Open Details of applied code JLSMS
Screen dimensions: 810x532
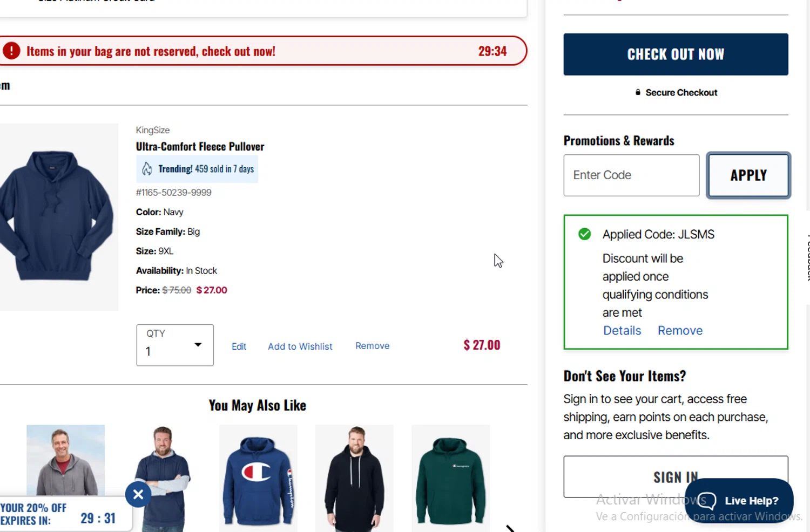[x=622, y=331]
